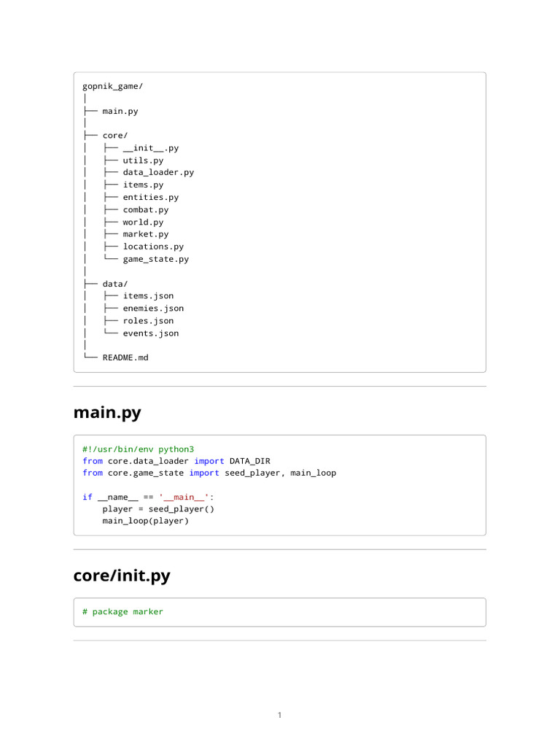Click the main.py section heading

pyautogui.click(x=107, y=413)
